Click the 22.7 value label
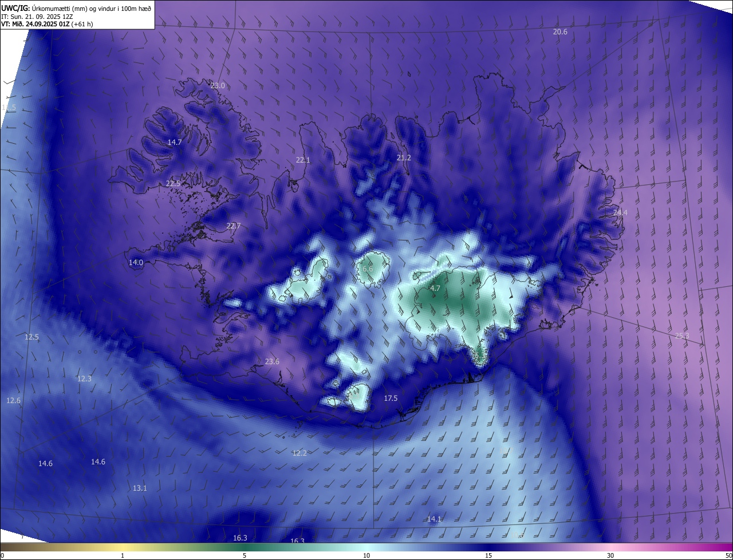 point(233,226)
